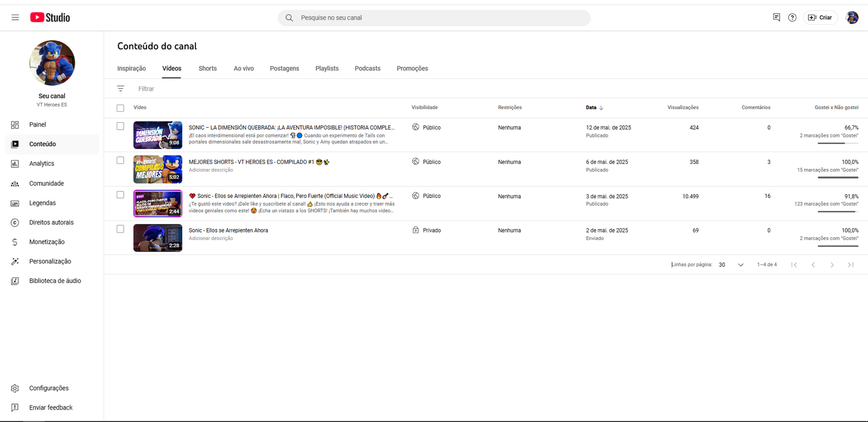The height and width of the screenshot is (422, 868).
Task: Click the Filtrar filter input
Action: tap(146, 89)
